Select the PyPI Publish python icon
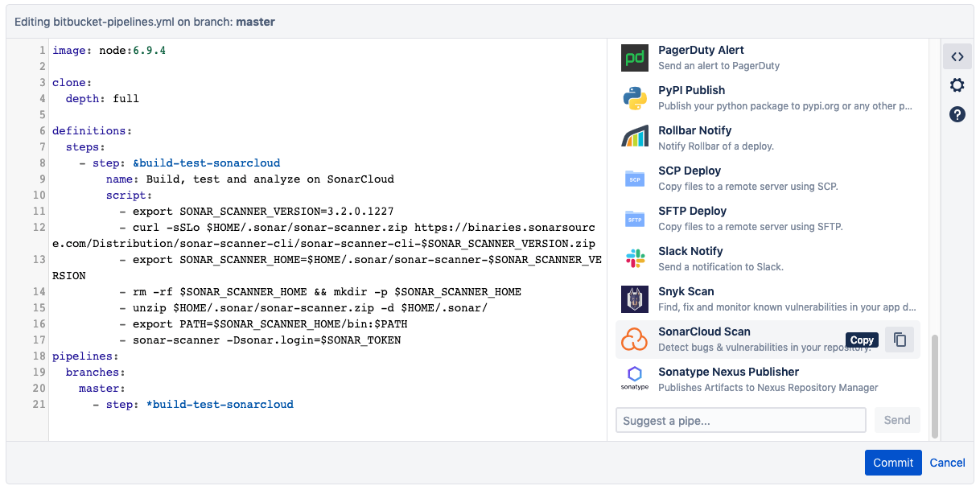The width and height of the screenshot is (980, 490). pyautogui.click(x=634, y=97)
